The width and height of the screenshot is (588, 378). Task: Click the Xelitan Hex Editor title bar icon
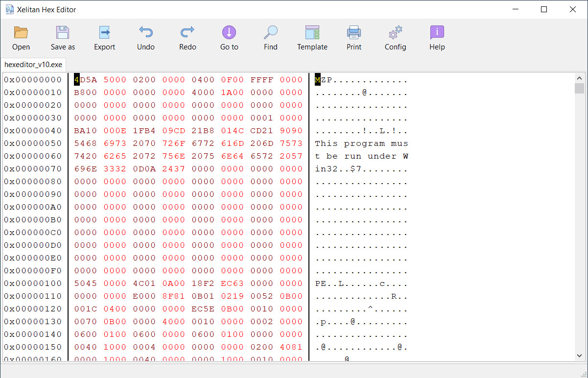9,9
